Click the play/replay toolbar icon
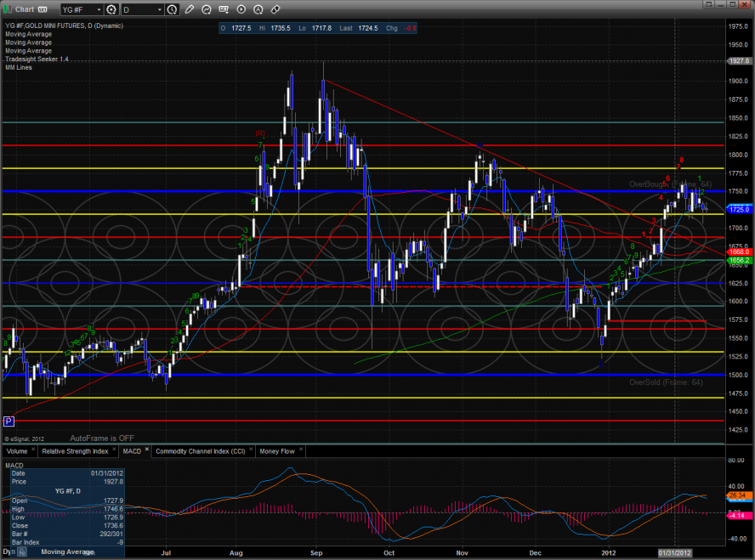The image size is (755, 560). point(242,9)
